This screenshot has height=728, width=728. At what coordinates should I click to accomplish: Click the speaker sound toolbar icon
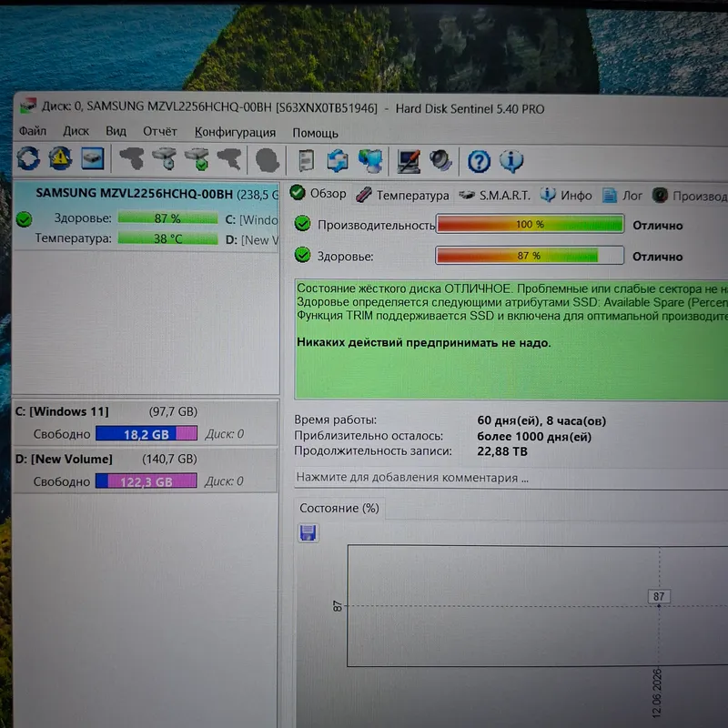tap(440, 161)
